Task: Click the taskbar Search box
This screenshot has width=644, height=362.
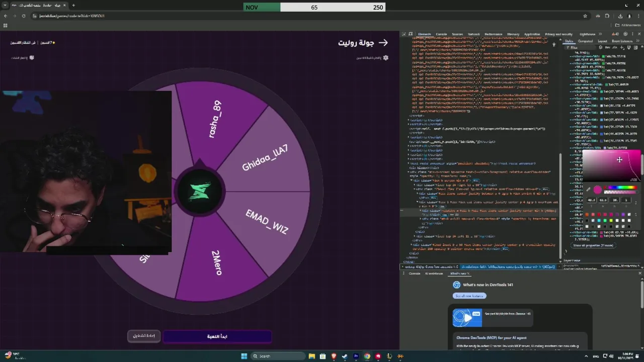Action: tap(278, 356)
